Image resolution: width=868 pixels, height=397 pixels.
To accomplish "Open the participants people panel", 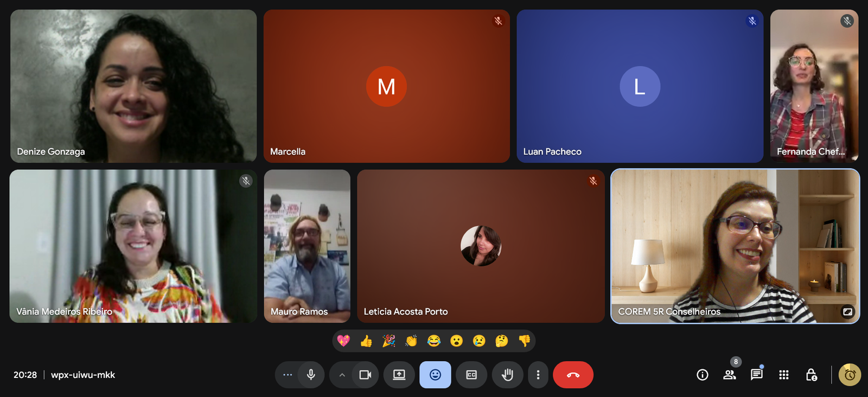I will click(729, 375).
